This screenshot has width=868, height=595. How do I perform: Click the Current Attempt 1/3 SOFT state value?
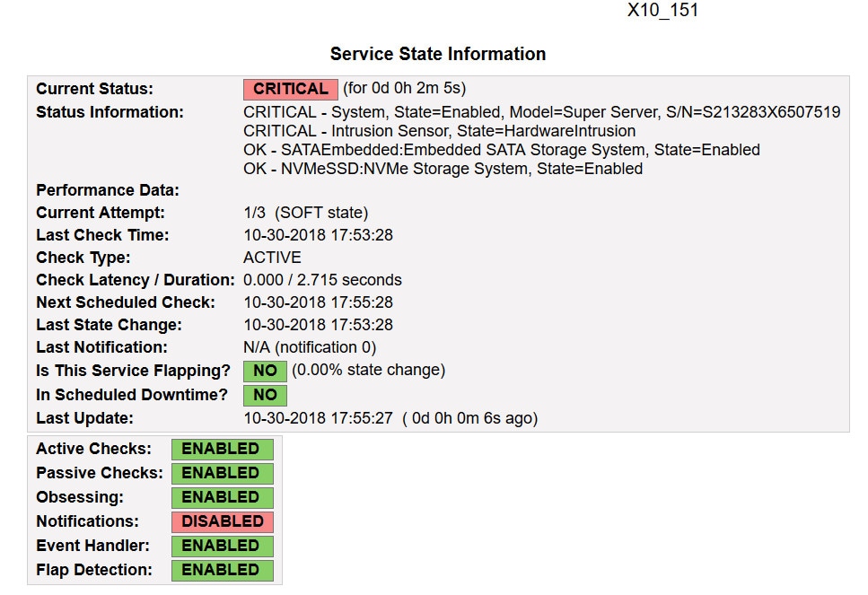tap(305, 213)
